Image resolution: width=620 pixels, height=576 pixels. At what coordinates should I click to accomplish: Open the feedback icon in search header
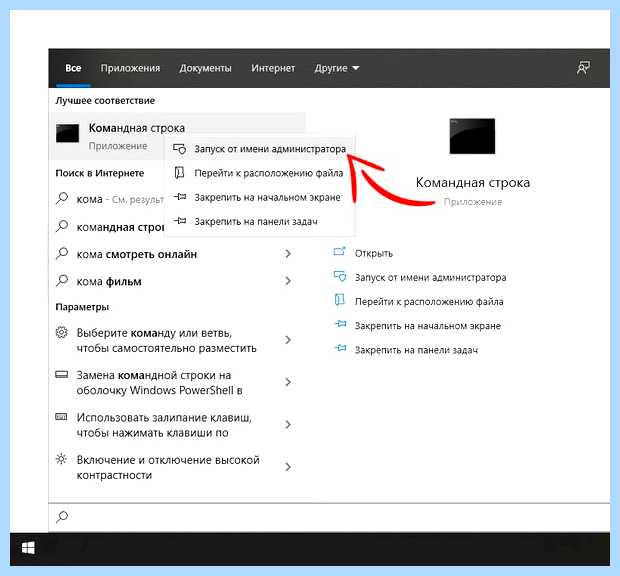[x=583, y=68]
